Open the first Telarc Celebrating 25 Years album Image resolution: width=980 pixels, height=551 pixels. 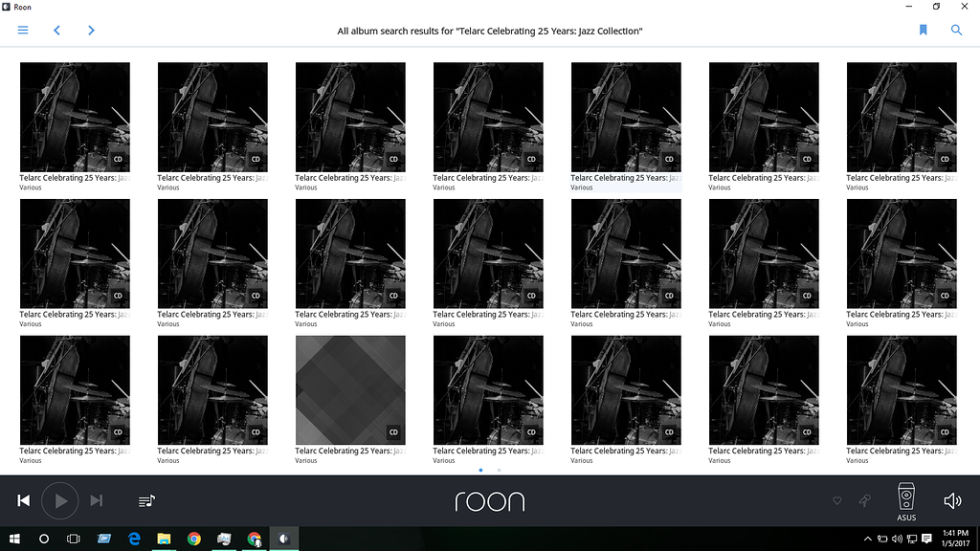click(75, 117)
